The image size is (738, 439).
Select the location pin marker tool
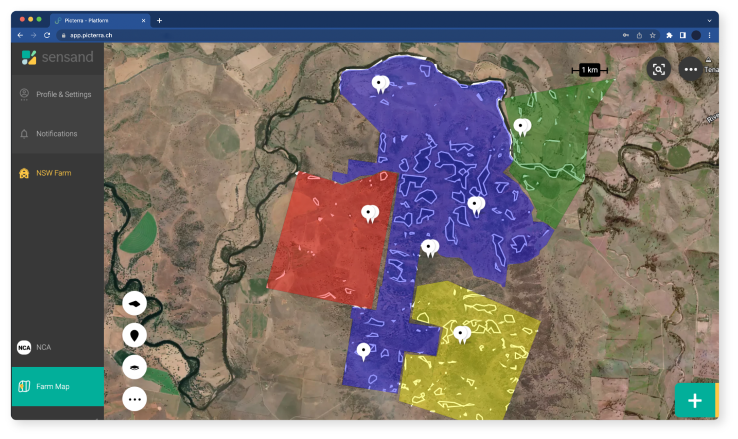[x=135, y=334]
